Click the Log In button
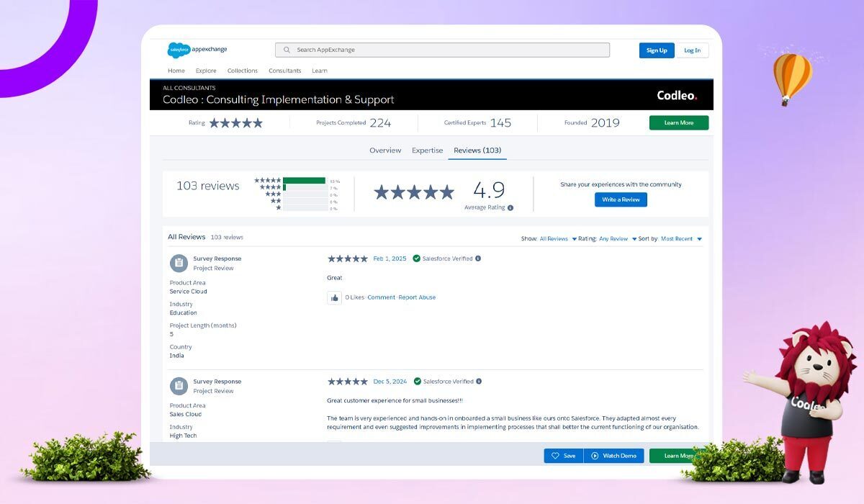The image size is (864, 504). coord(693,50)
